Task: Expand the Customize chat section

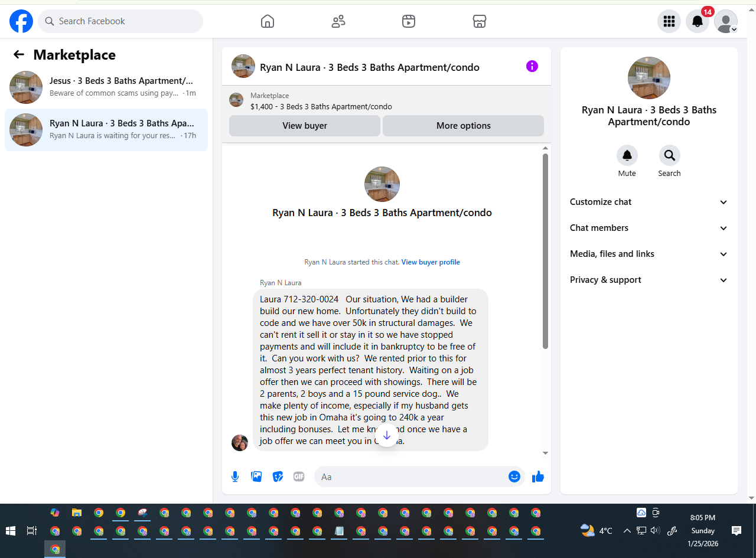Action: coord(649,202)
